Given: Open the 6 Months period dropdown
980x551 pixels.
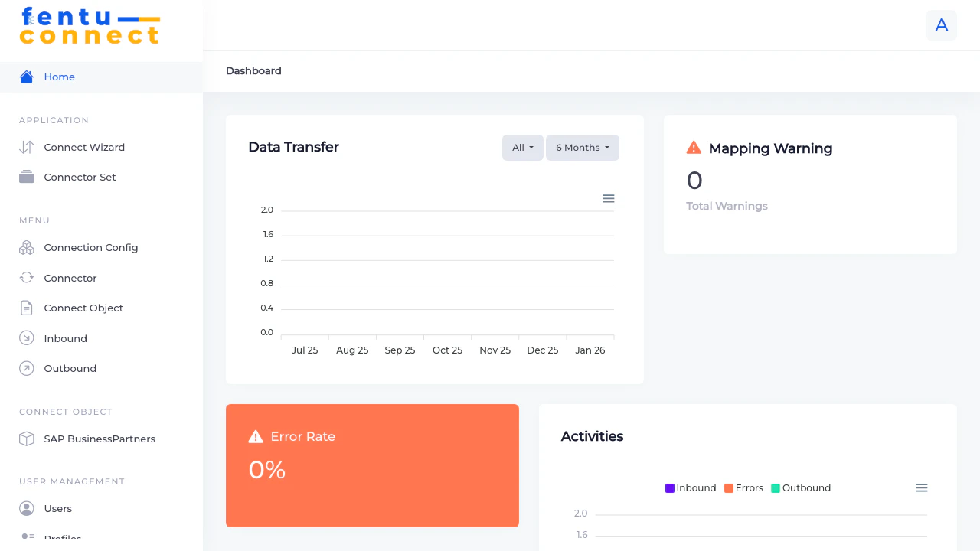Looking at the screenshot, I should tap(582, 147).
